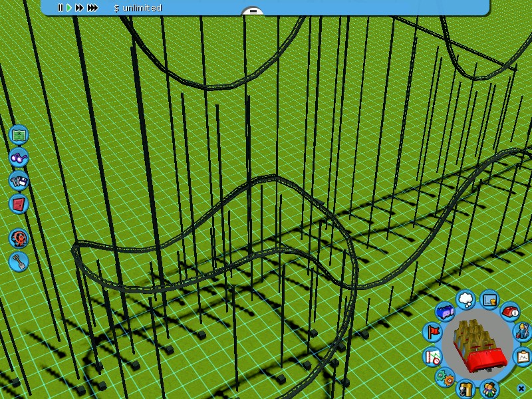Select the terrain shovel tool
The width and height of the screenshot is (532, 399).
(x=19, y=261)
